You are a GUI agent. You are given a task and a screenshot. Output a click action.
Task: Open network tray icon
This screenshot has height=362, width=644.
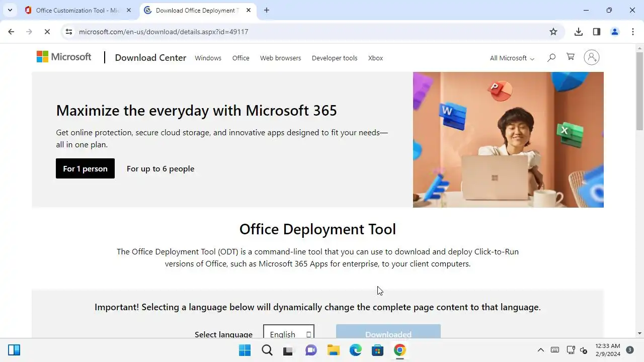(571, 350)
